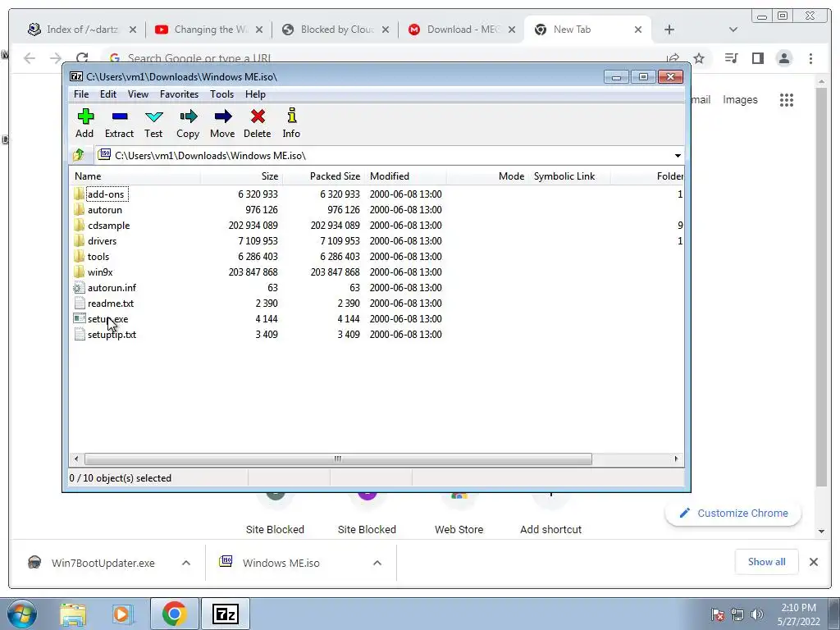This screenshot has width=840, height=630.
Task: Click the autorun folder icon
Action: 80,209
